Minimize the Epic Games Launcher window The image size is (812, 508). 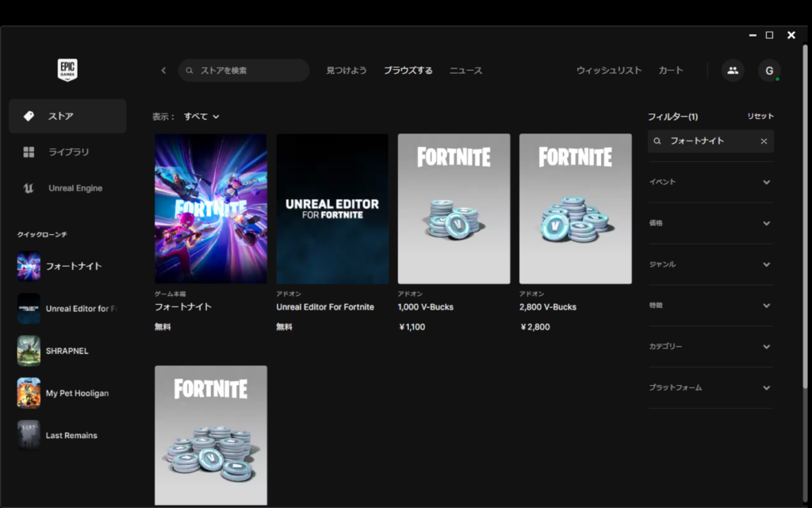click(x=753, y=35)
